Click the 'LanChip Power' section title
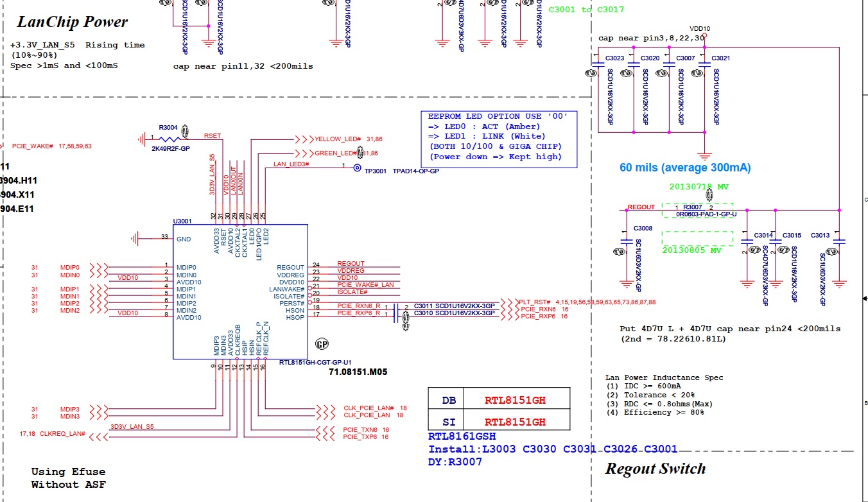 click(72, 22)
